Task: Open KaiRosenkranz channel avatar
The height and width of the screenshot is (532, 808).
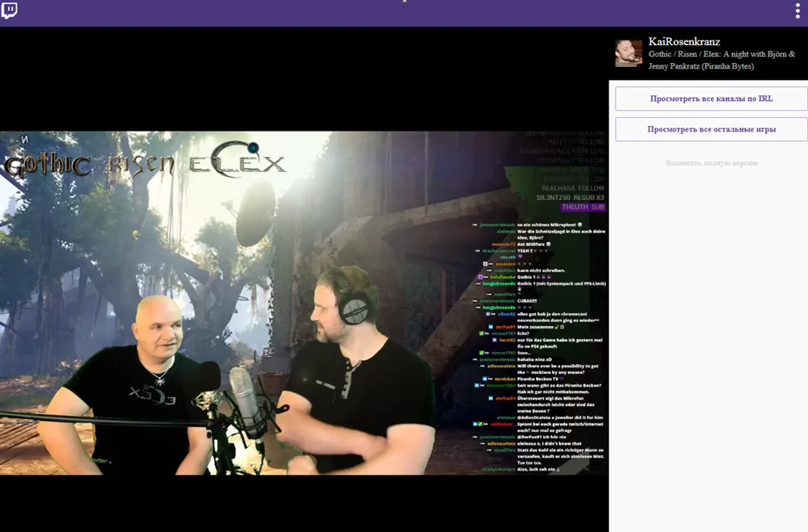Action: (629, 53)
